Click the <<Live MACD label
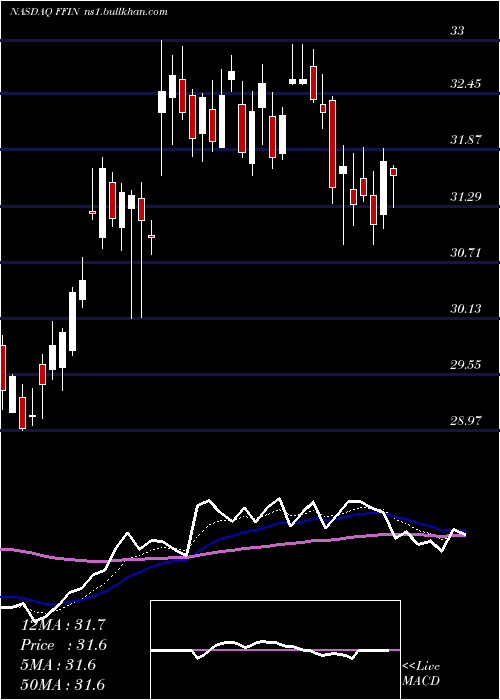Screen dimensions: 500x700 pos(421,674)
